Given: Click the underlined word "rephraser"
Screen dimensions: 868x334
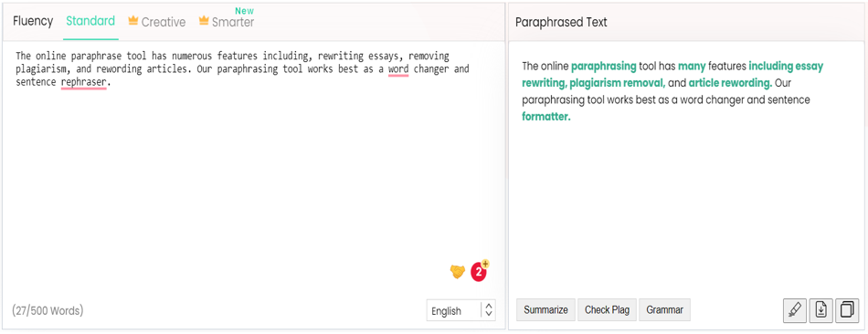Looking at the screenshot, I should 83,83.
